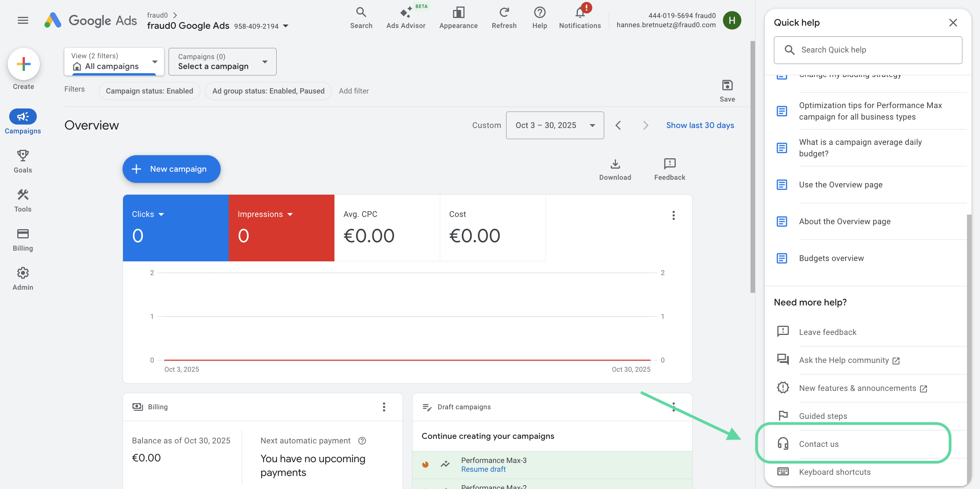Open the Billing card three-dot menu
The width and height of the screenshot is (980, 489).
(383, 407)
